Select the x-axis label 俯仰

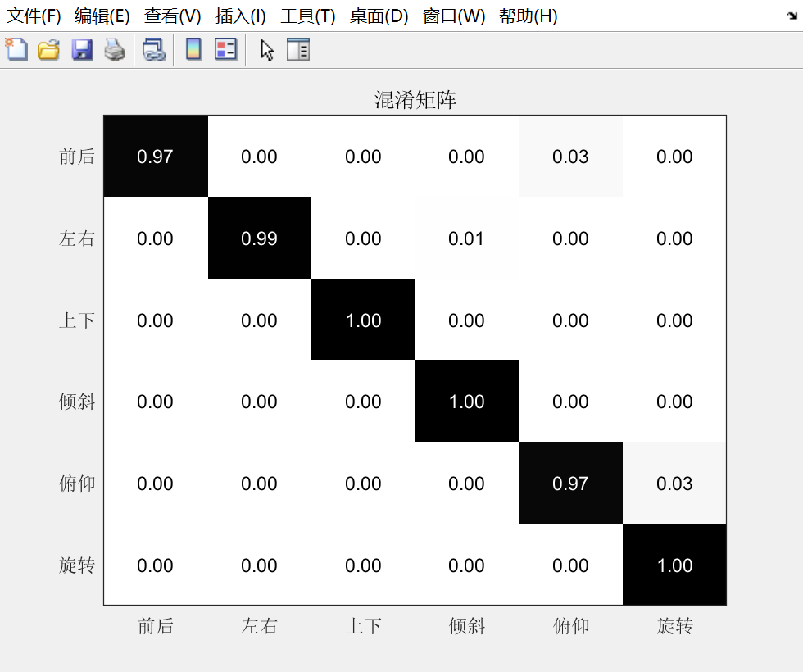(x=571, y=626)
